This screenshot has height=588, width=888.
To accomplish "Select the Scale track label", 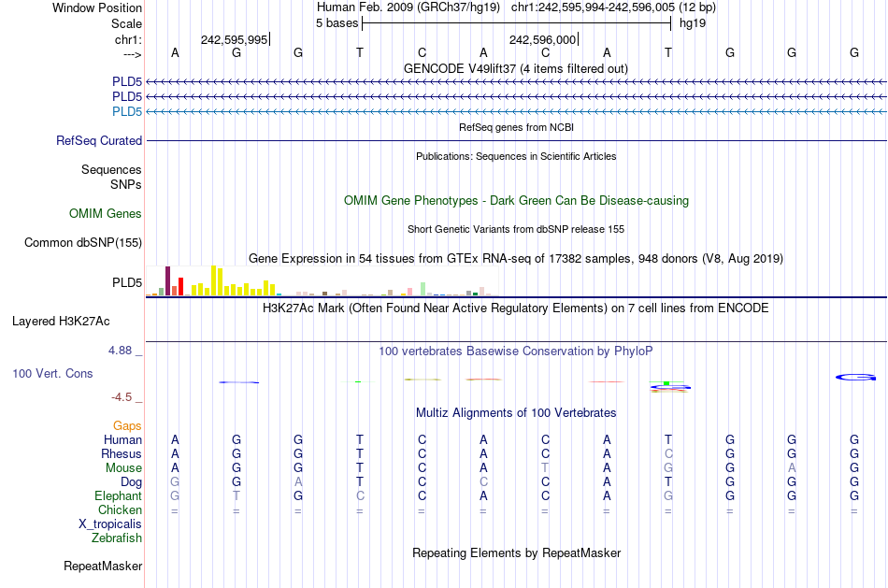I will (x=126, y=23).
